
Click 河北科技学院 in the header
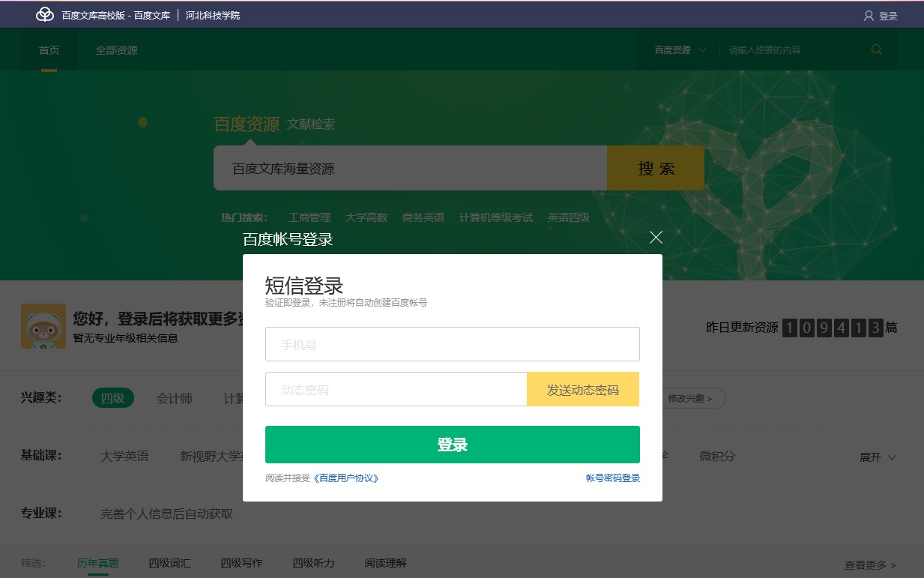[213, 15]
